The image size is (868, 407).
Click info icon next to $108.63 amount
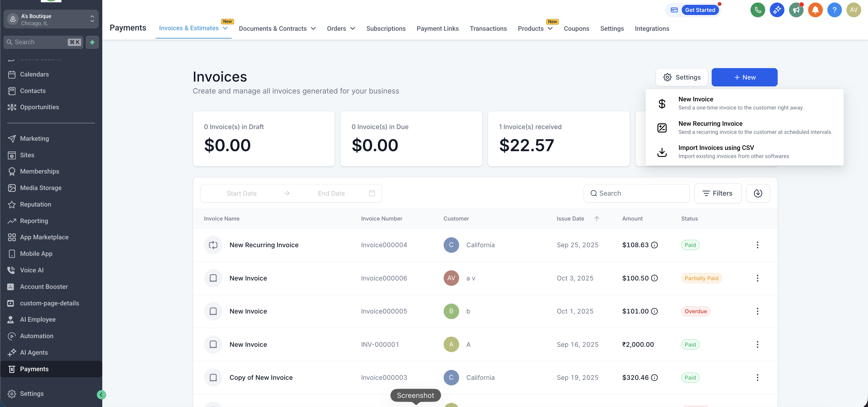coord(654,245)
